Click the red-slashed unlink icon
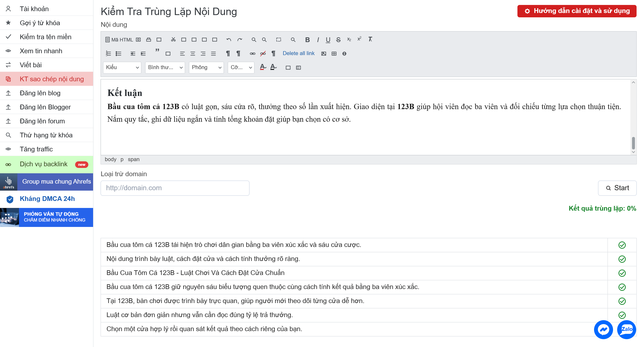The width and height of the screenshot is (644, 347). [x=263, y=54]
